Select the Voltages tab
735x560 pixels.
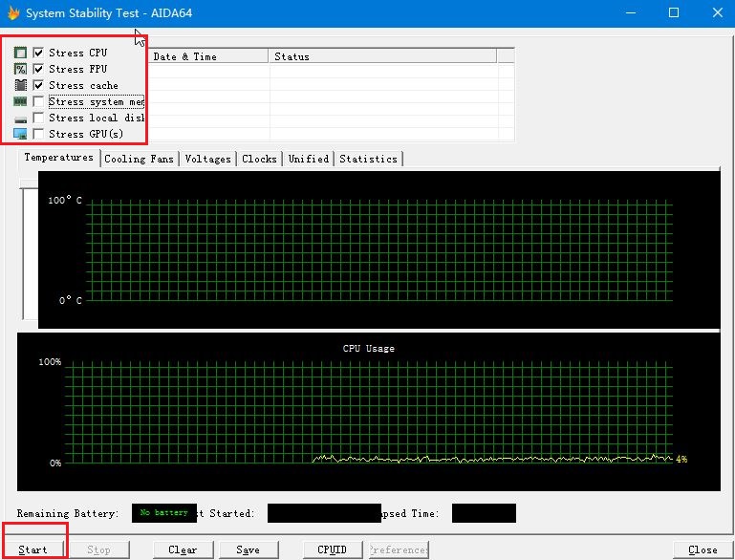point(207,159)
